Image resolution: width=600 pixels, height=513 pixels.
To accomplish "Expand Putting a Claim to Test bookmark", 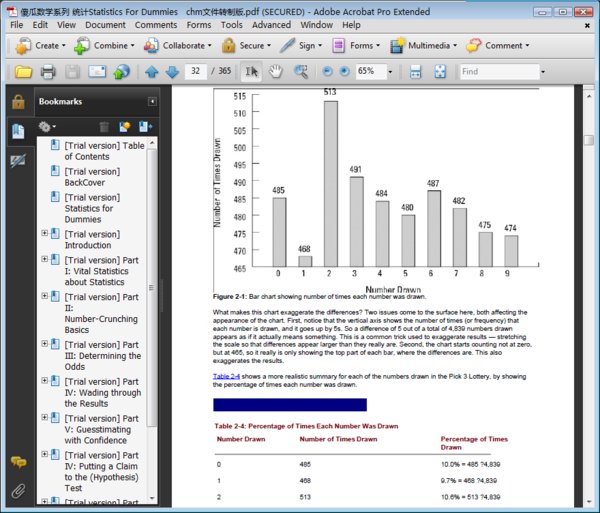I will [x=44, y=454].
